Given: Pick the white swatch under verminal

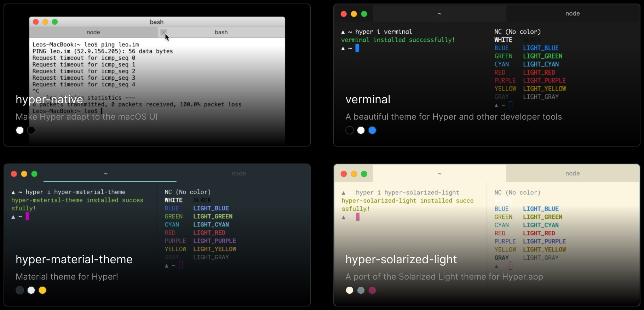Looking at the screenshot, I should pyautogui.click(x=361, y=130).
